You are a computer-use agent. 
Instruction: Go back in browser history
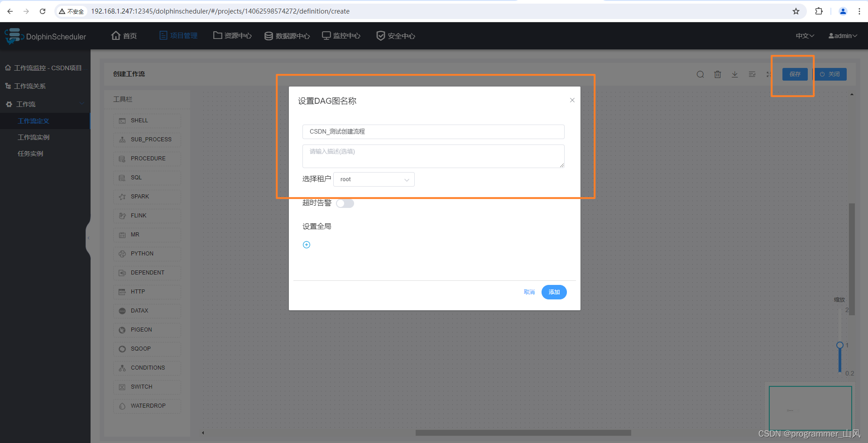coord(10,11)
